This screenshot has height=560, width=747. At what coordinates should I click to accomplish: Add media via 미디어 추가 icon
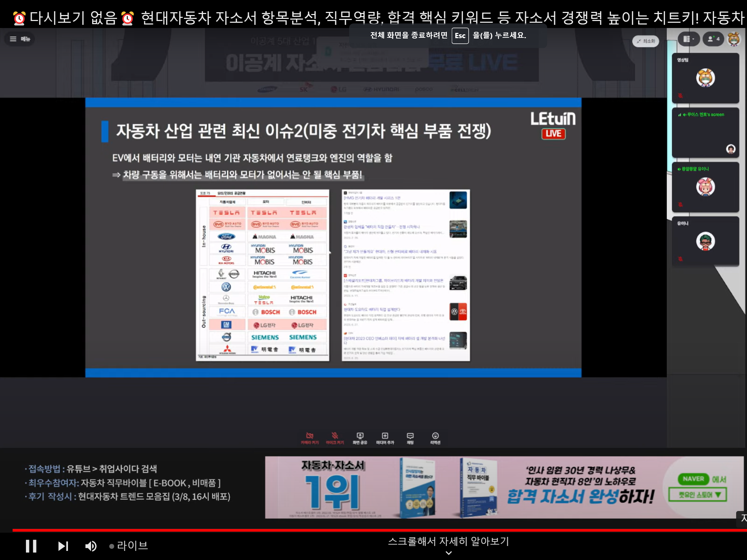coord(385,438)
